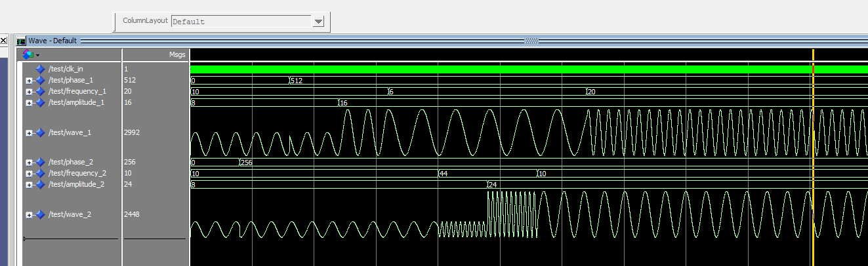
Task: Expand the /test/wave_1 signal
Action: coord(29,133)
